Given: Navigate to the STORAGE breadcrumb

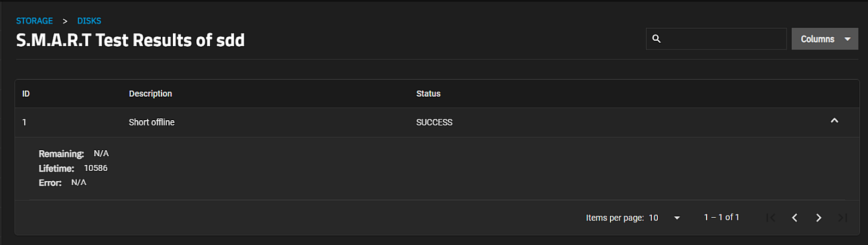Looking at the screenshot, I should tap(34, 21).
